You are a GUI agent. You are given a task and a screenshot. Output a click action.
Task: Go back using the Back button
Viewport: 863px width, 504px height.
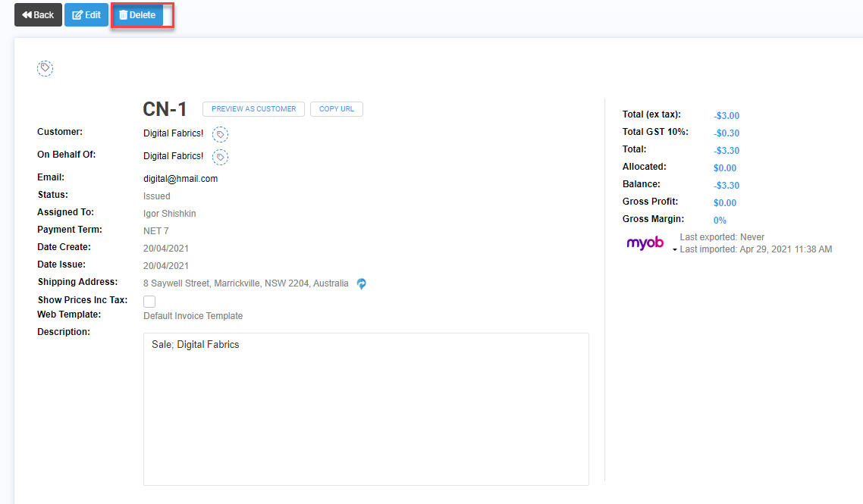click(x=38, y=15)
